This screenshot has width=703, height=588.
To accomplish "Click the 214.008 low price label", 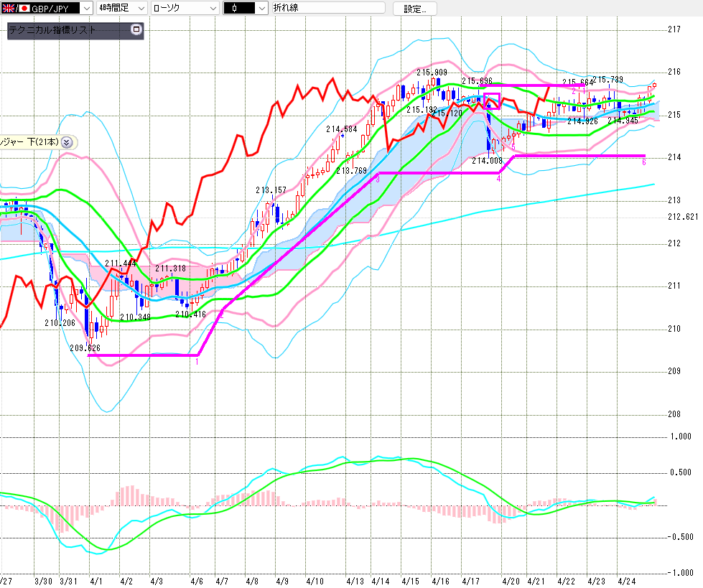I will click(x=486, y=162).
